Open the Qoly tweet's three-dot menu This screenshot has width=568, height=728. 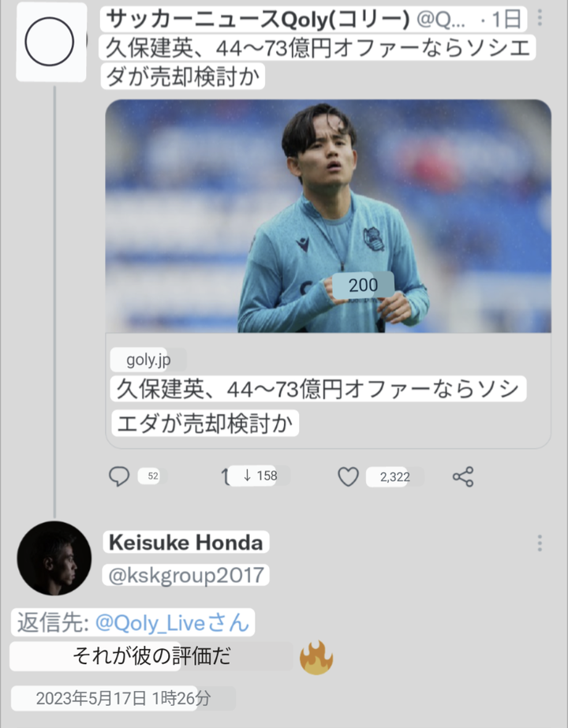tap(540, 17)
